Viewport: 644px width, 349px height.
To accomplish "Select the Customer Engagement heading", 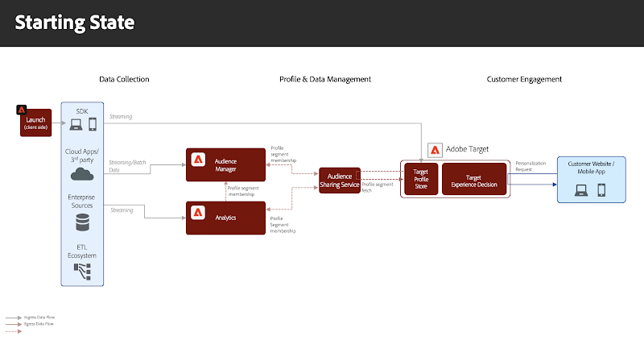I will (524, 79).
